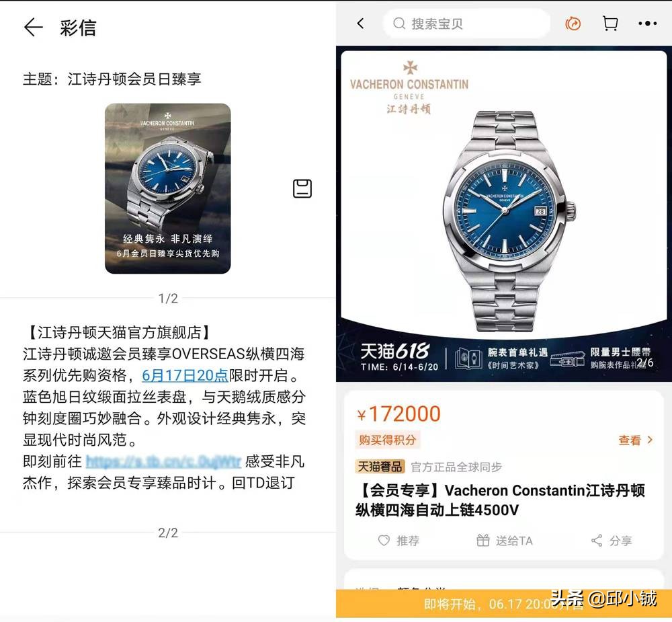
Task: Open the blurred s.tb.cn shop link
Action: 163,461
